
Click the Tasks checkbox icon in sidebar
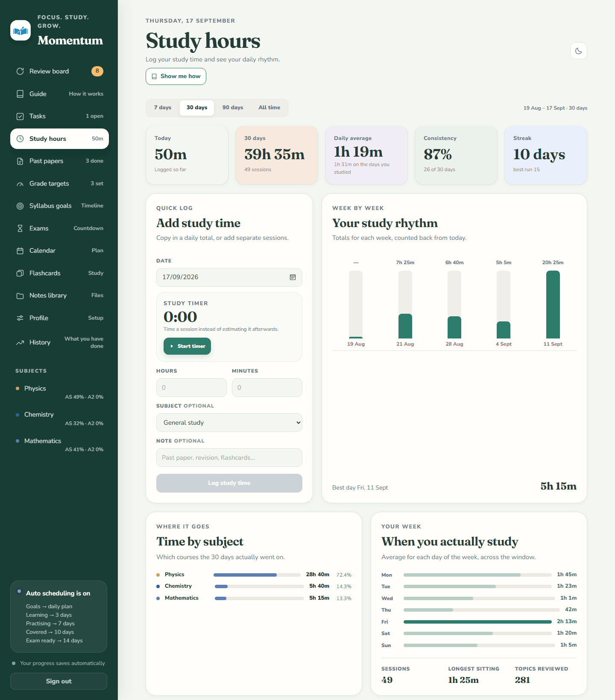pyautogui.click(x=20, y=116)
